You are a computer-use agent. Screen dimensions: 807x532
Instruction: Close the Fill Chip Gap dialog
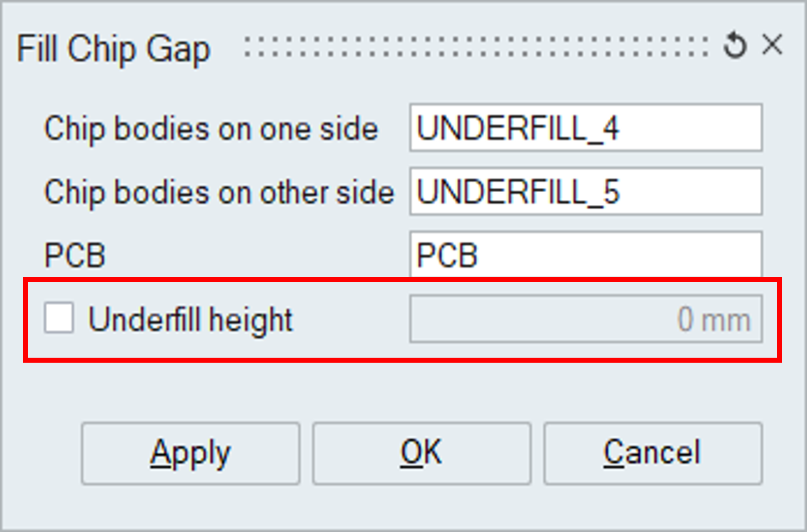click(773, 44)
